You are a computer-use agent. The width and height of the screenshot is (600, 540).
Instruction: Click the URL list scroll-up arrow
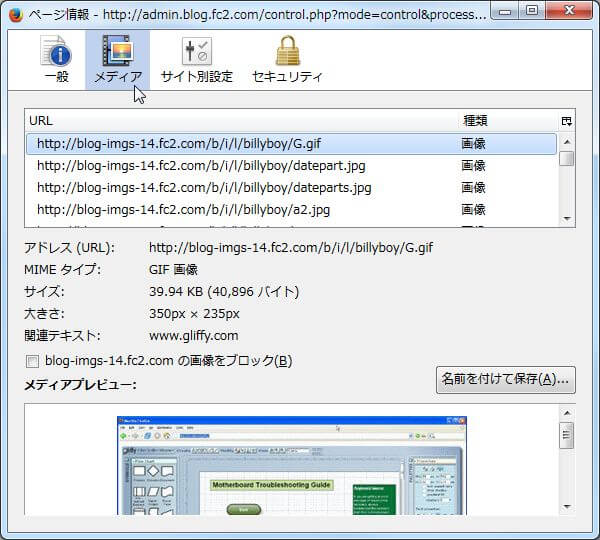click(x=567, y=142)
